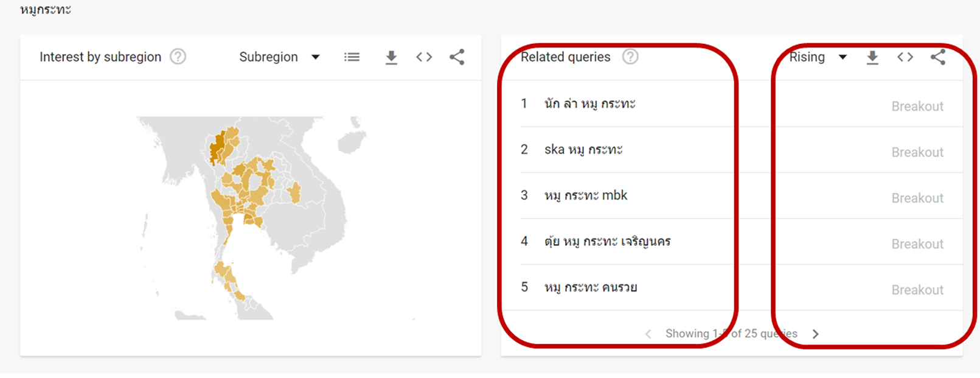Open the Rising dropdown
Screen dimensions: 980x378
818,57
